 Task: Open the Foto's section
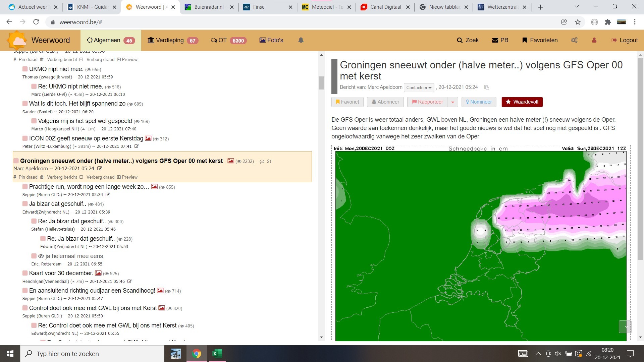(271, 40)
